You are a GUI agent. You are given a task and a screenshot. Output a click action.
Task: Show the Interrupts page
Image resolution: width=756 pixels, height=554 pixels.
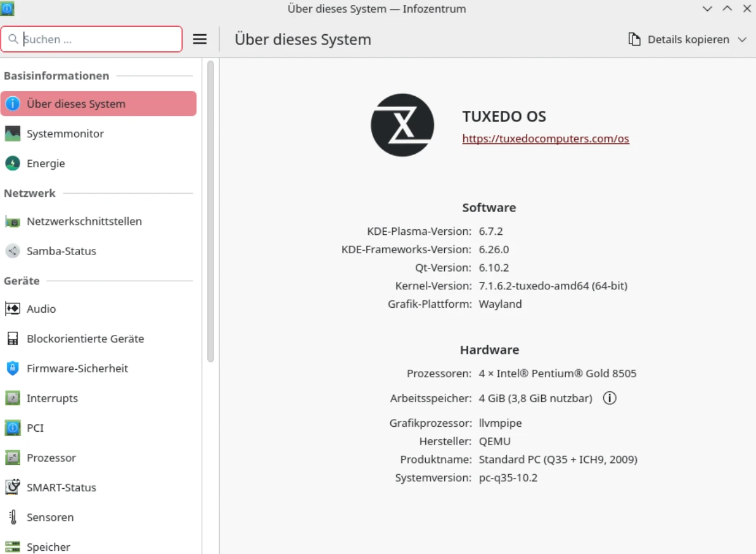point(98,398)
